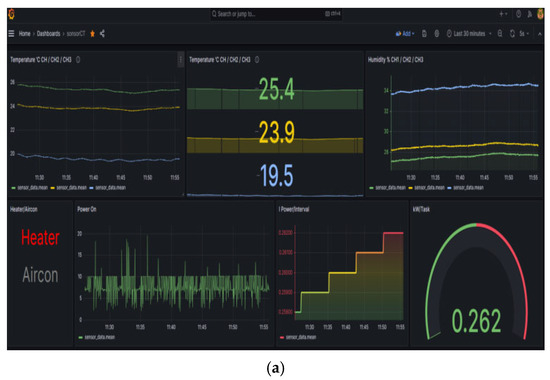Open the Last 30 minutes time picker
Viewport: 550px width, 380px height.
(469, 34)
